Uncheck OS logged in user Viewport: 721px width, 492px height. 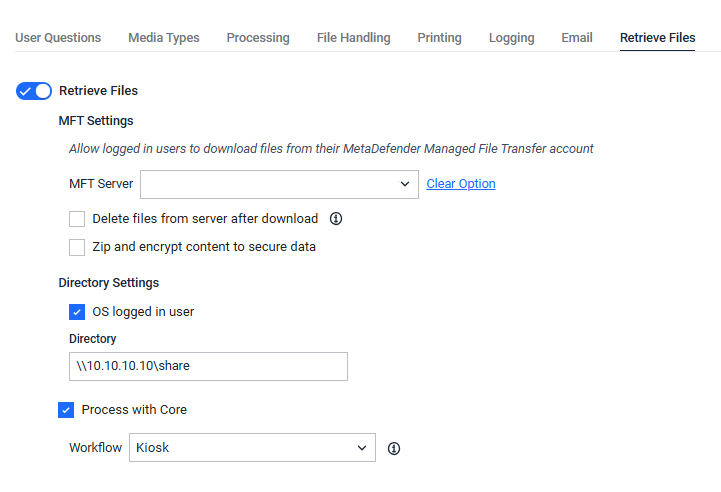point(77,312)
